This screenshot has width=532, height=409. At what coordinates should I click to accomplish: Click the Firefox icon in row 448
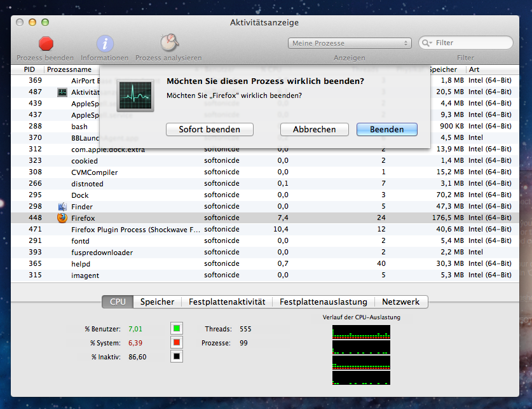click(62, 218)
